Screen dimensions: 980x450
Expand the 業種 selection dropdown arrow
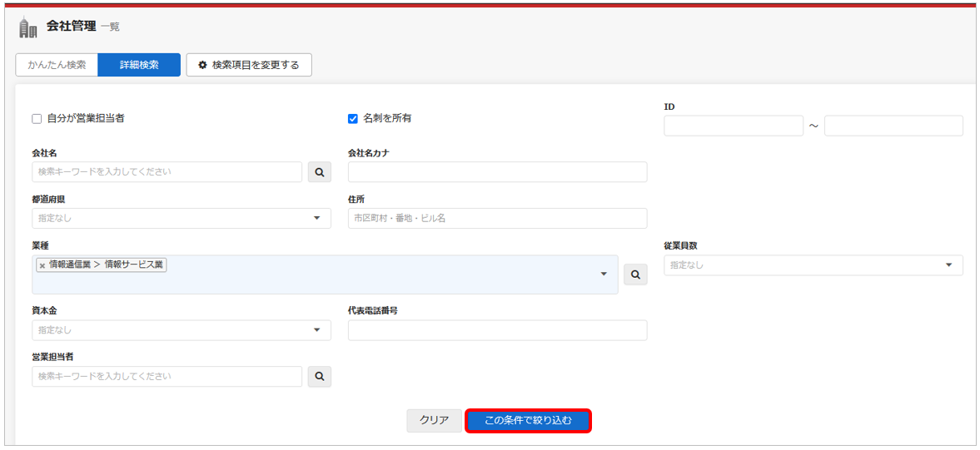click(x=604, y=274)
